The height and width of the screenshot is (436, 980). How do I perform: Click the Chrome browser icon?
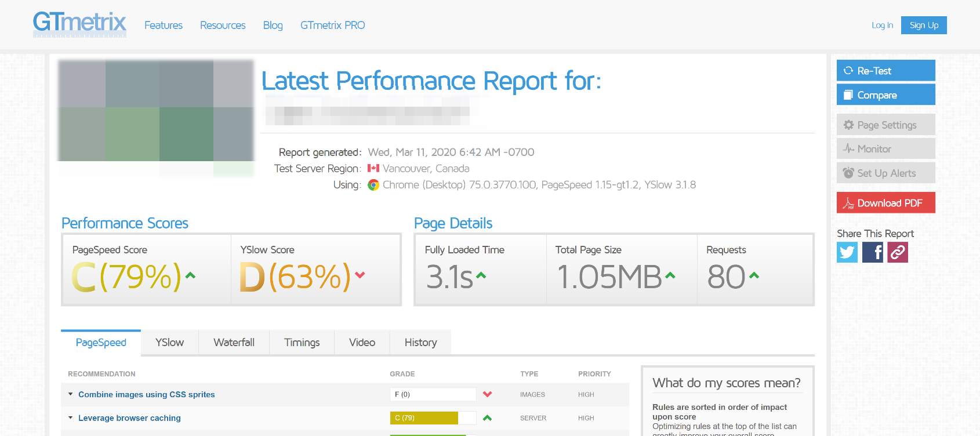(373, 185)
